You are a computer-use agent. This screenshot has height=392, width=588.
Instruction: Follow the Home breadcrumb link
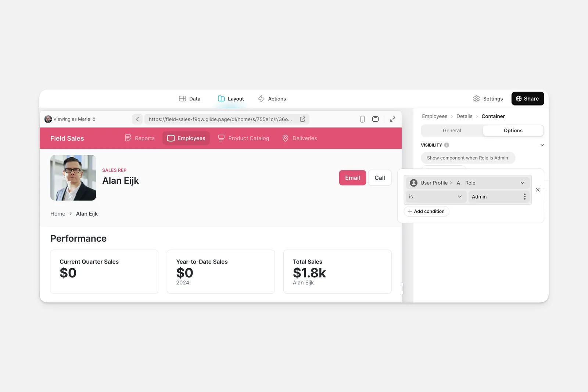pyautogui.click(x=58, y=214)
